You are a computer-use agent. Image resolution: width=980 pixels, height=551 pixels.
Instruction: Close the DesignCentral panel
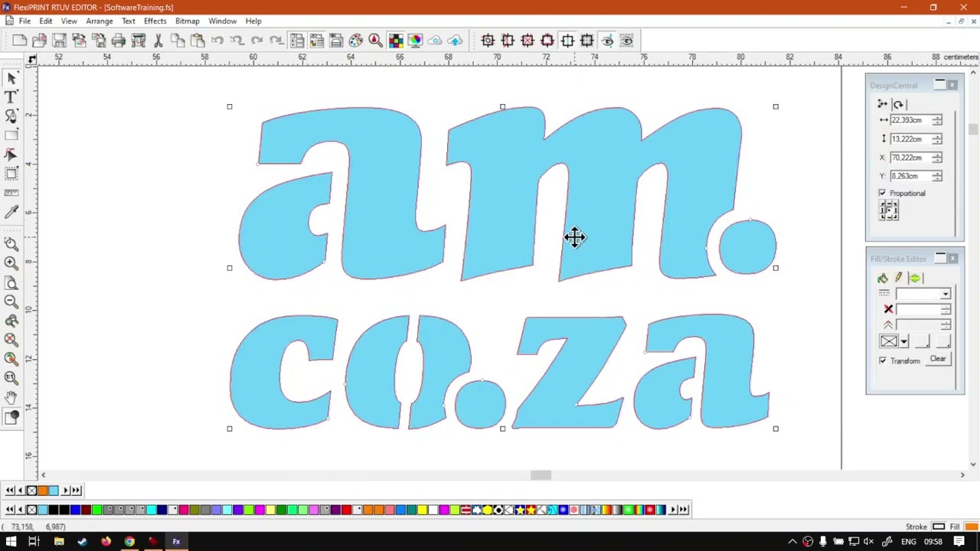[952, 85]
